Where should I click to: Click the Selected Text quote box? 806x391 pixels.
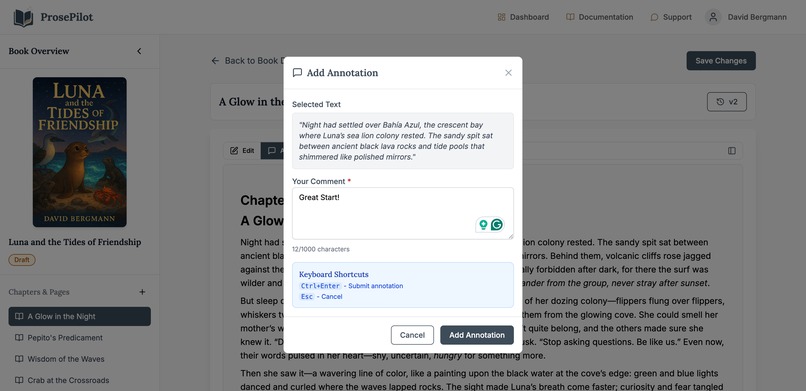pos(402,141)
